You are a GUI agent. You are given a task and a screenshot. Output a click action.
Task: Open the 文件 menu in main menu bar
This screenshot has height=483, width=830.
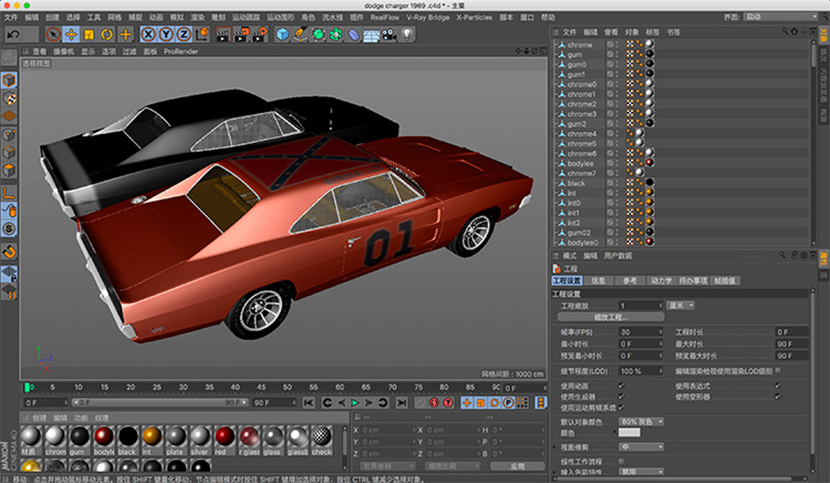tap(11, 17)
